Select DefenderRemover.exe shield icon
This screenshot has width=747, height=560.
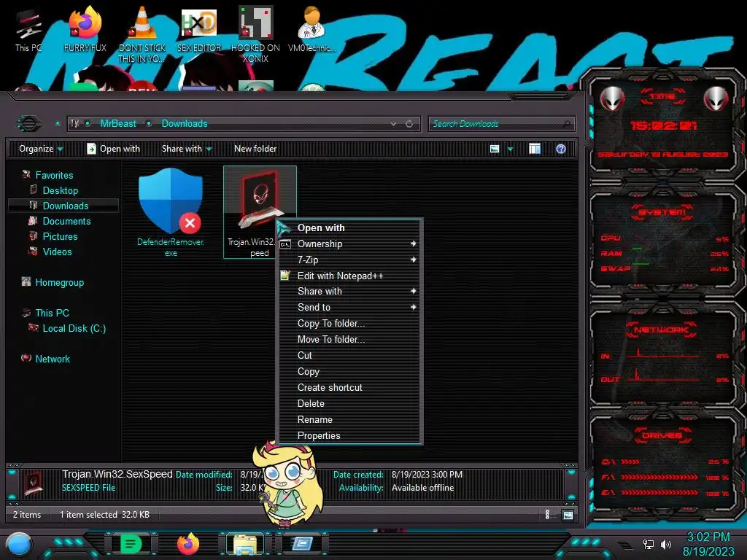pos(171,201)
